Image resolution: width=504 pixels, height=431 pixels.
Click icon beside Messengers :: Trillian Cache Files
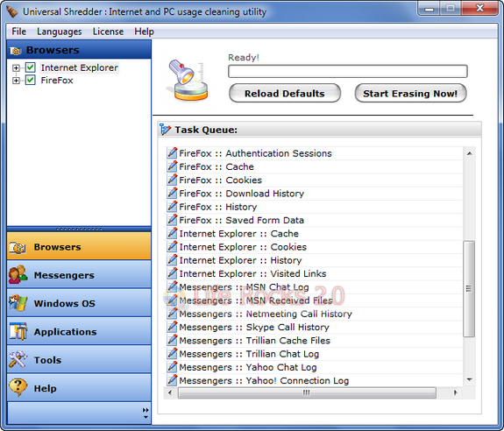(x=172, y=340)
